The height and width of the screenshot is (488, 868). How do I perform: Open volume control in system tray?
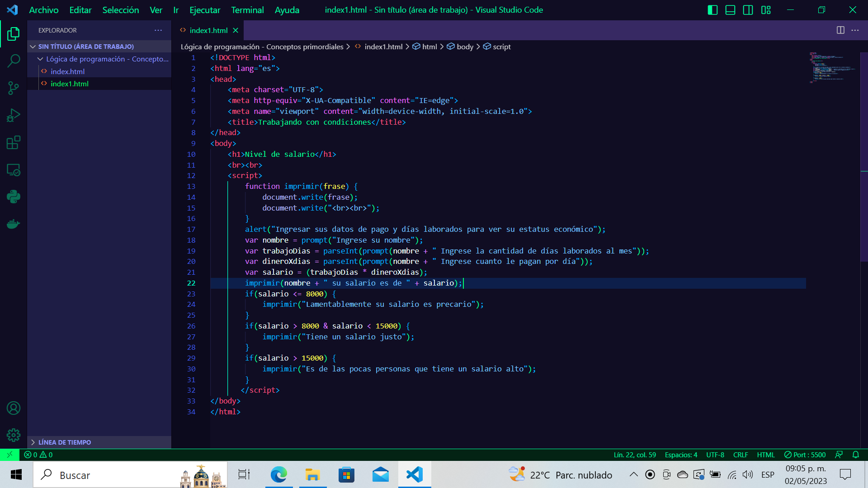point(748,474)
